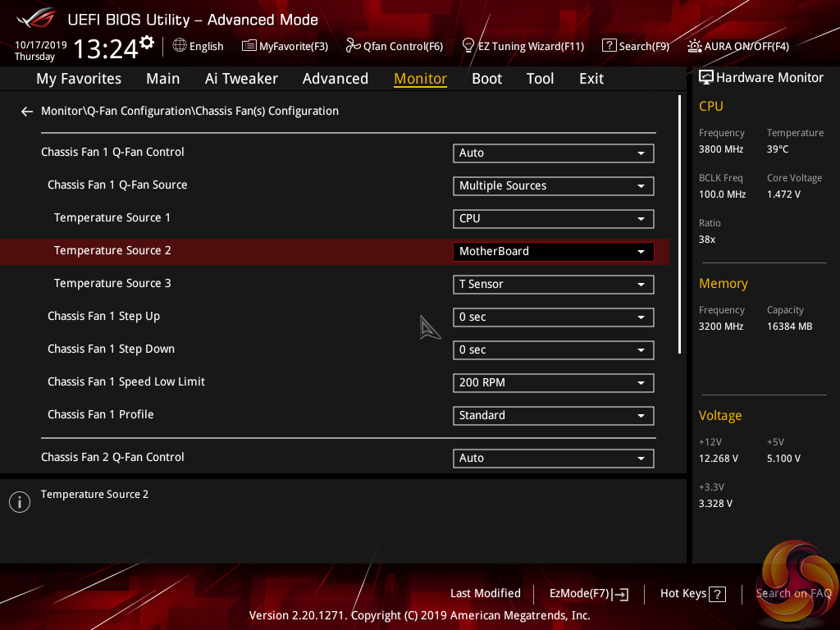Open Chassis Fan 1 Q-Fan Control dropdown
This screenshot has width=840, height=630.
pos(554,153)
